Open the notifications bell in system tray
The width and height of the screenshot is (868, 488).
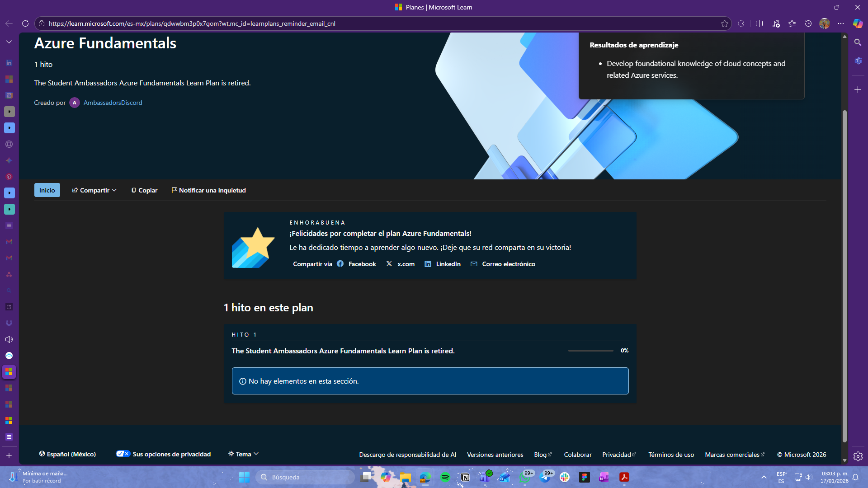[855, 477]
